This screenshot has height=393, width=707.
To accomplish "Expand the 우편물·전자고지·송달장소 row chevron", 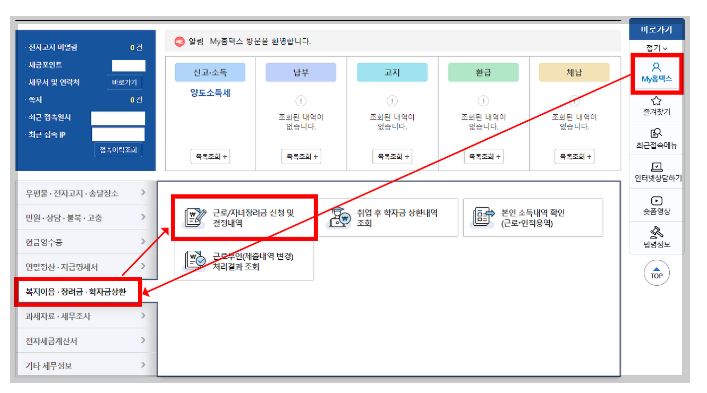I will pos(143,192).
